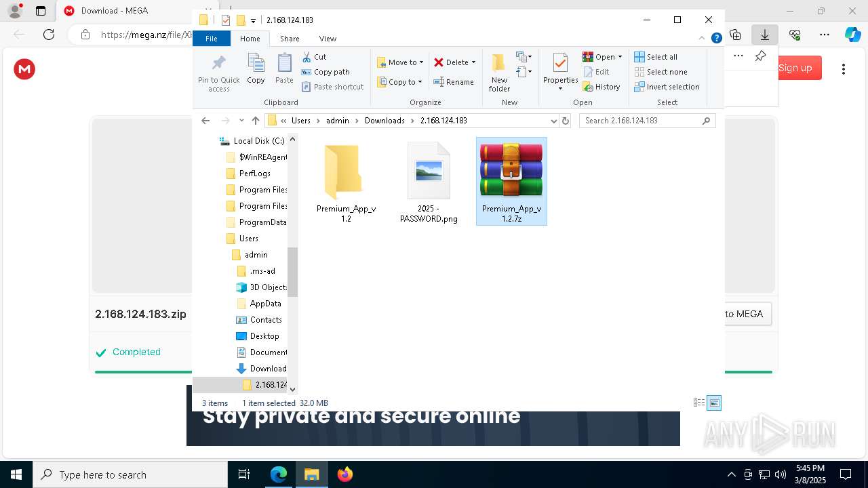The height and width of the screenshot is (488, 868).
Task: Click Cut in Clipboard group
Action: pyautogui.click(x=314, y=57)
